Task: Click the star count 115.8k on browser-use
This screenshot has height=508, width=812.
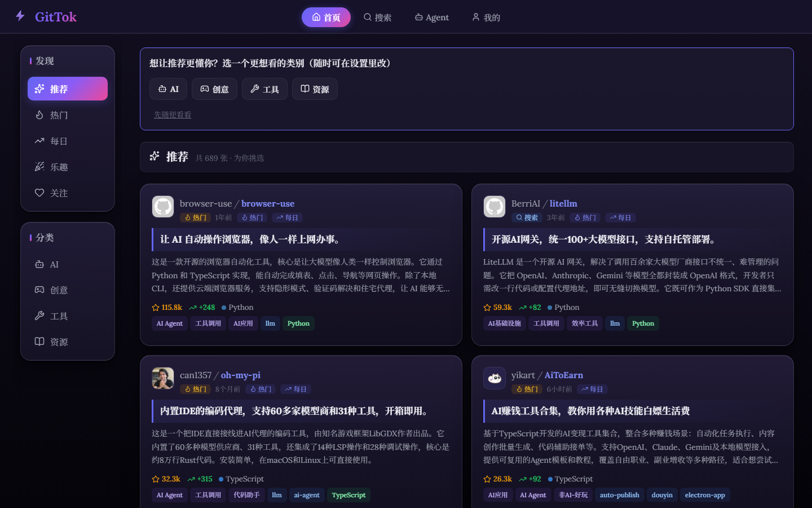Action: point(167,307)
